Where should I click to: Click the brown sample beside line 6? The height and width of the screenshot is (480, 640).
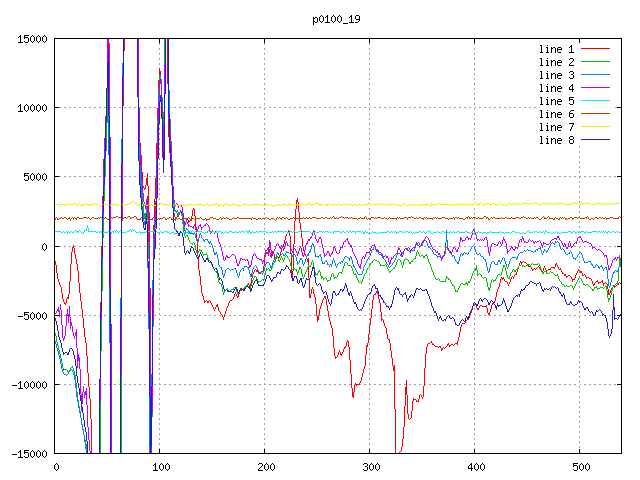click(x=596, y=113)
